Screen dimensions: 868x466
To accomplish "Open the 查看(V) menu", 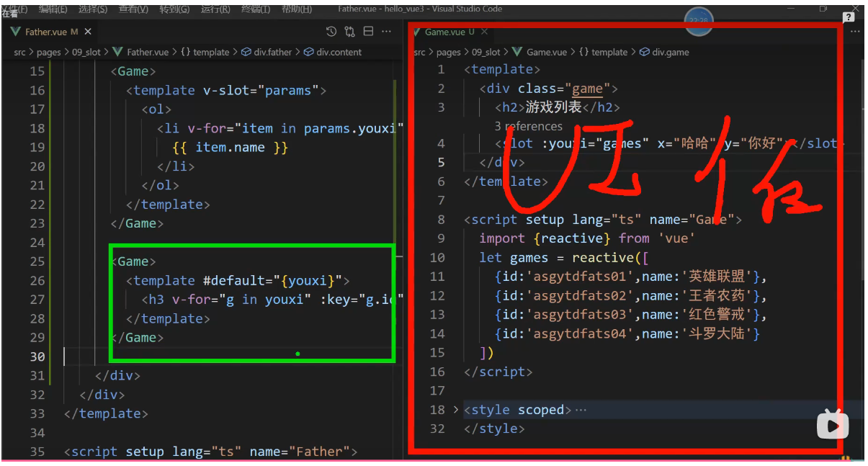I will click(133, 9).
